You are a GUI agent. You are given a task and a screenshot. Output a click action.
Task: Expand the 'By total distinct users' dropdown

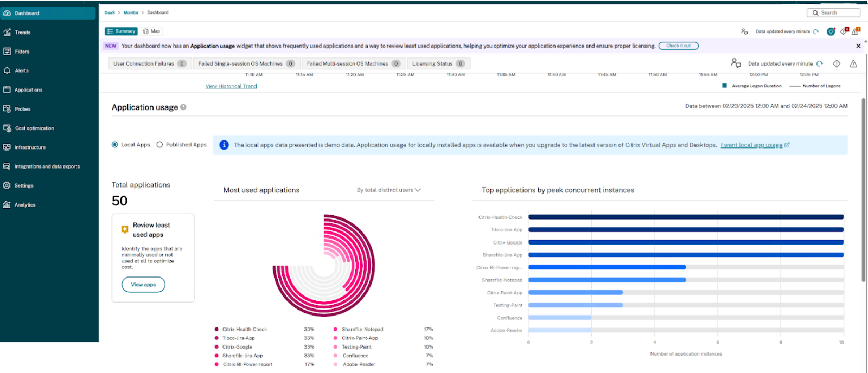point(388,190)
